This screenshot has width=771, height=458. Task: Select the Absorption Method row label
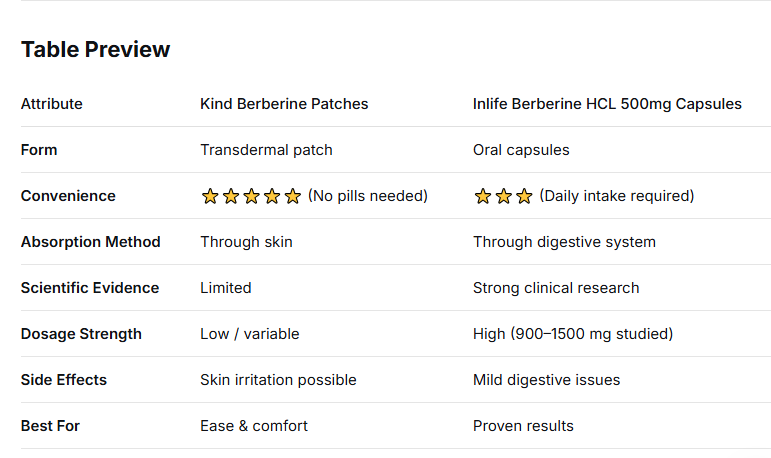pos(90,242)
